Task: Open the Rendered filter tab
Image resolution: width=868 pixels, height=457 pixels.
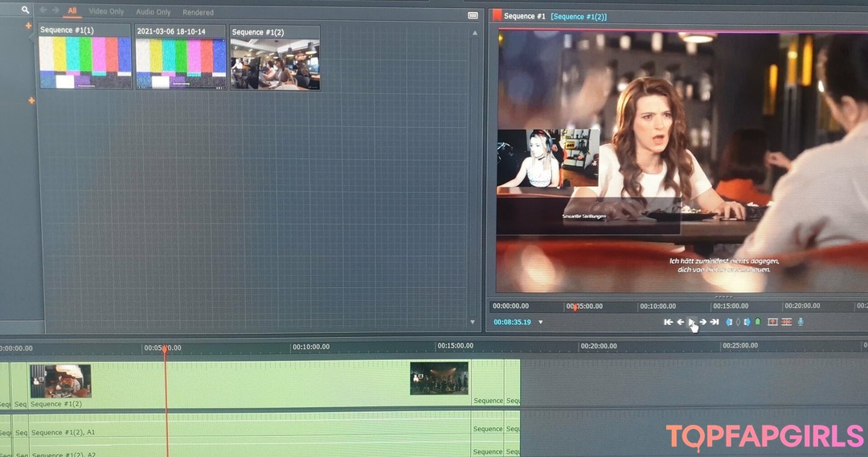Action: tap(198, 12)
